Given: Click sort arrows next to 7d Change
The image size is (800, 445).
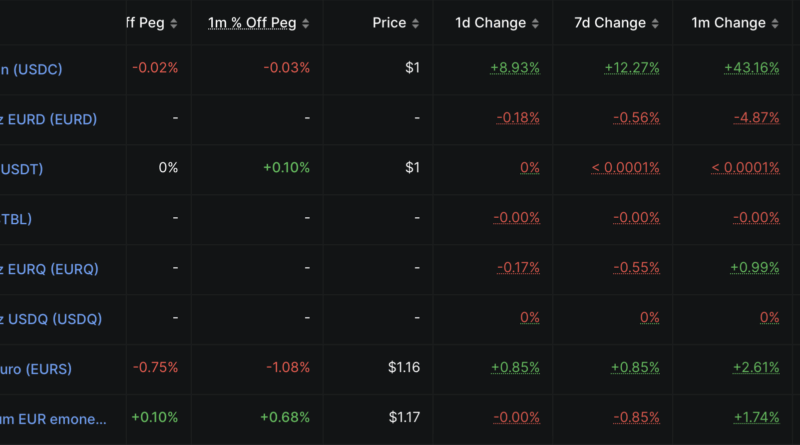Looking at the screenshot, I should [x=655, y=23].
